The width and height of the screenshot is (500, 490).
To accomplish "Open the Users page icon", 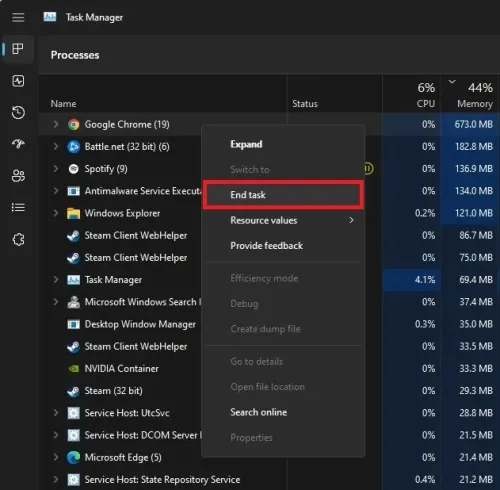I will [x=18, y=176].
